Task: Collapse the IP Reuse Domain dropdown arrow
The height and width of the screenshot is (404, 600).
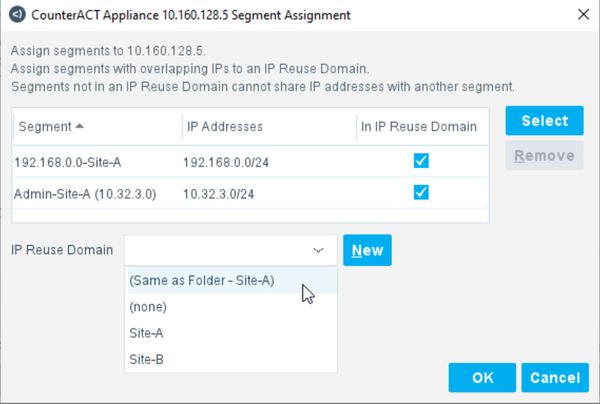Action: coord(318,250)
